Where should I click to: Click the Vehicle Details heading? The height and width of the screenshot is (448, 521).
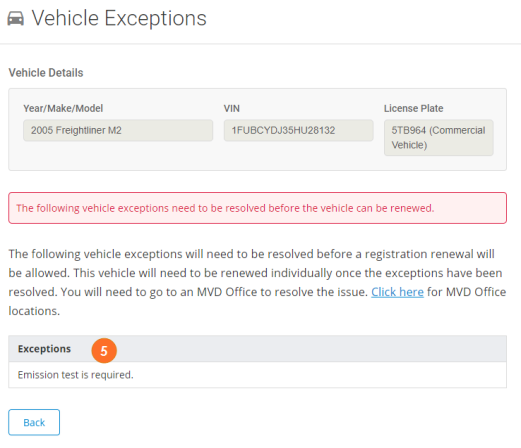(46, 73)
